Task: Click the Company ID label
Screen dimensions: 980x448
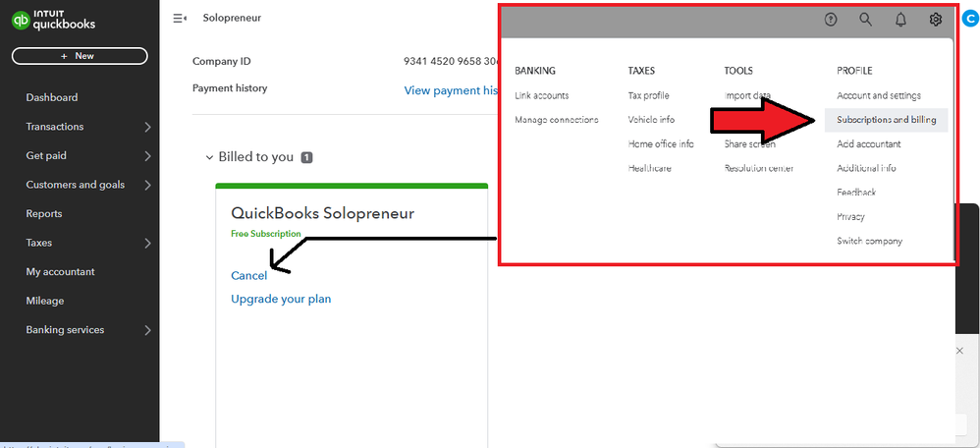Action: [222, 61]
